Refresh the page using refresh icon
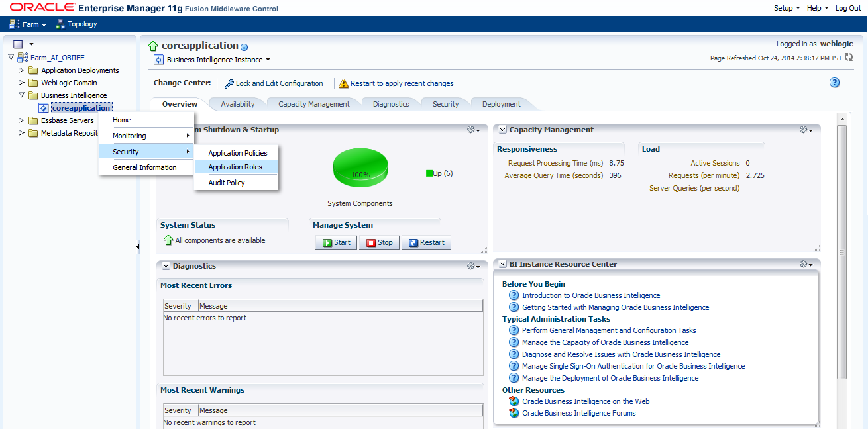 [849, 58]
